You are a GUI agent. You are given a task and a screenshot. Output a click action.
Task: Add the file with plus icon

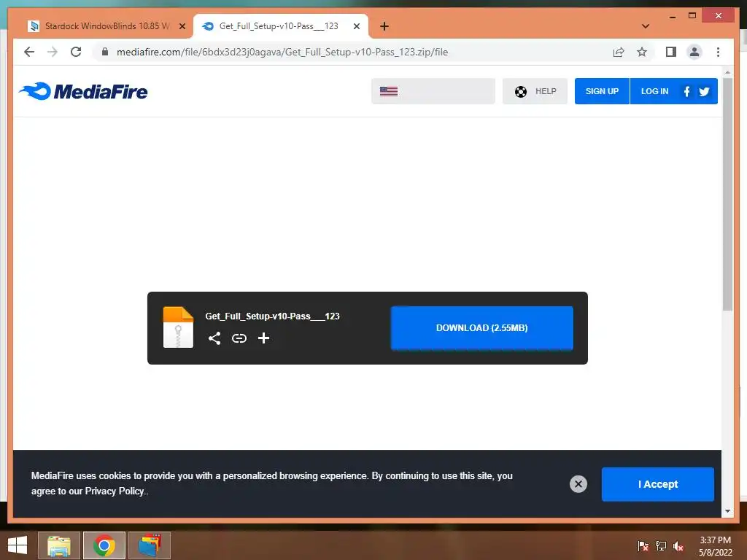tap(263, 338)
